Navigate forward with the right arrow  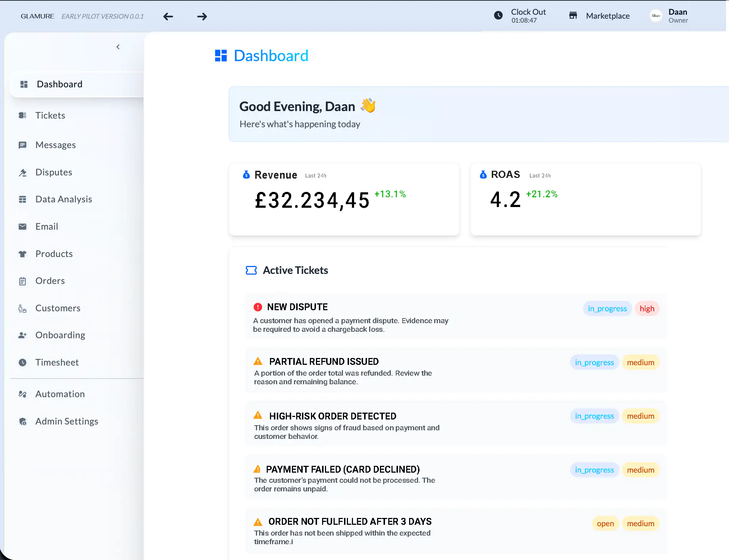pos(202,16)
